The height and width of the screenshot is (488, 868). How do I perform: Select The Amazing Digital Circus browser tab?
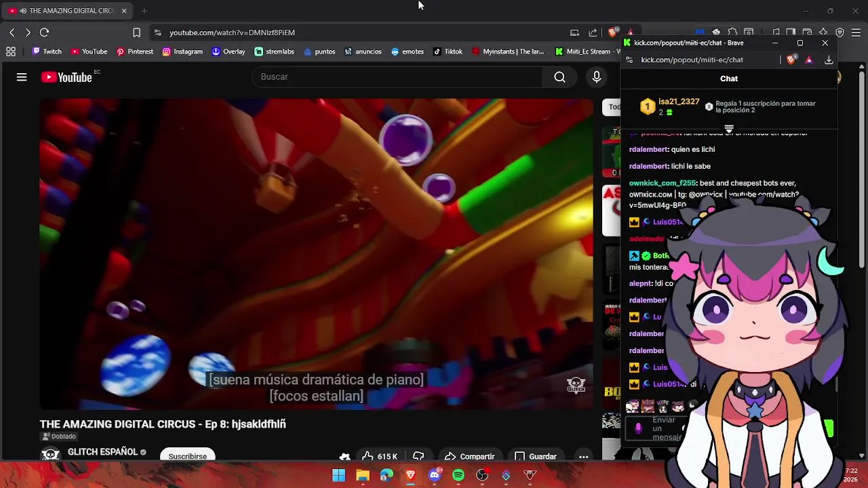(68, 11)
